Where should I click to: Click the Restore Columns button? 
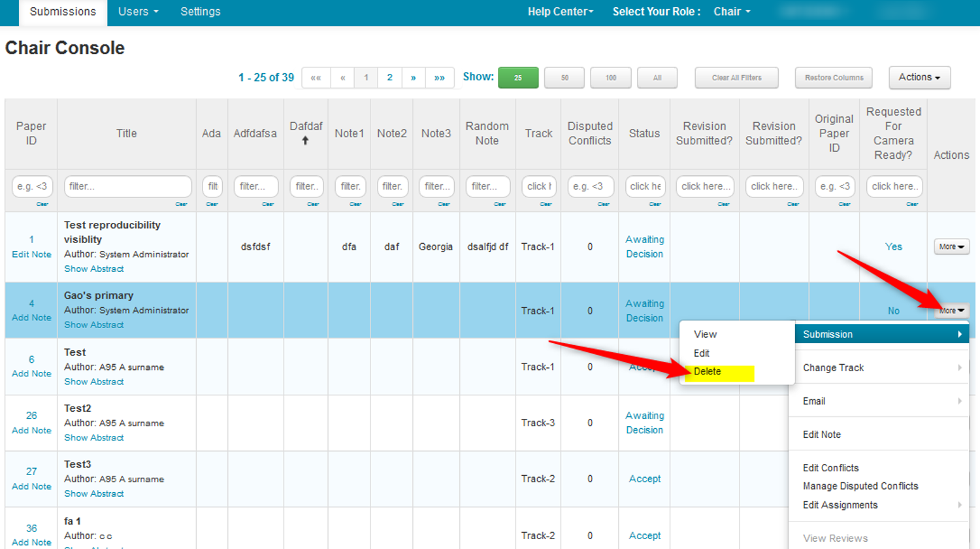point(834,78)
